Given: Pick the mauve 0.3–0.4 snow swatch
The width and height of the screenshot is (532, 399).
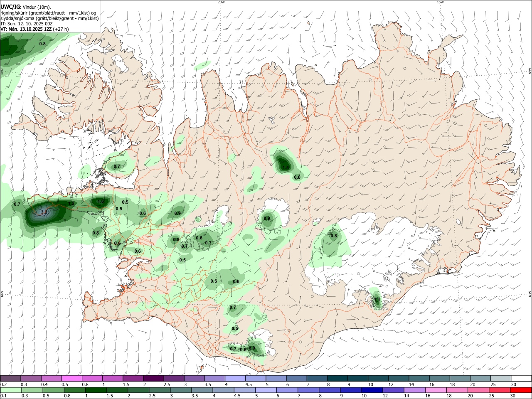Looking at the screenshot, I should 31,379.
